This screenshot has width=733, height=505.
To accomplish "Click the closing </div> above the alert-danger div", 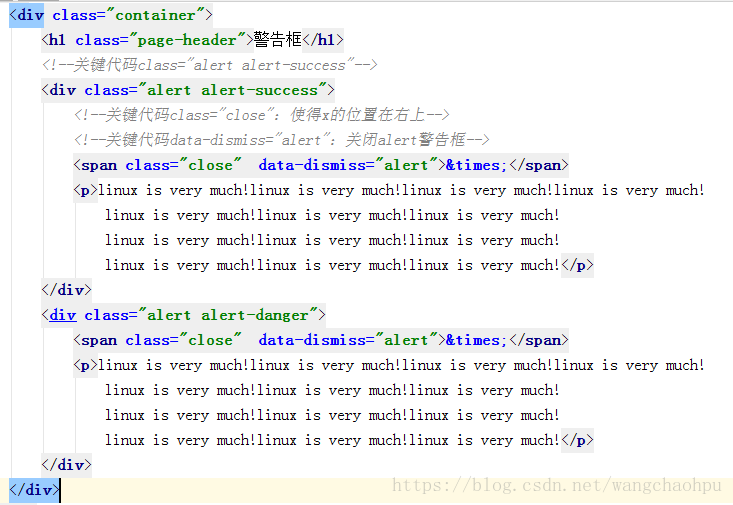I will 66,290.
